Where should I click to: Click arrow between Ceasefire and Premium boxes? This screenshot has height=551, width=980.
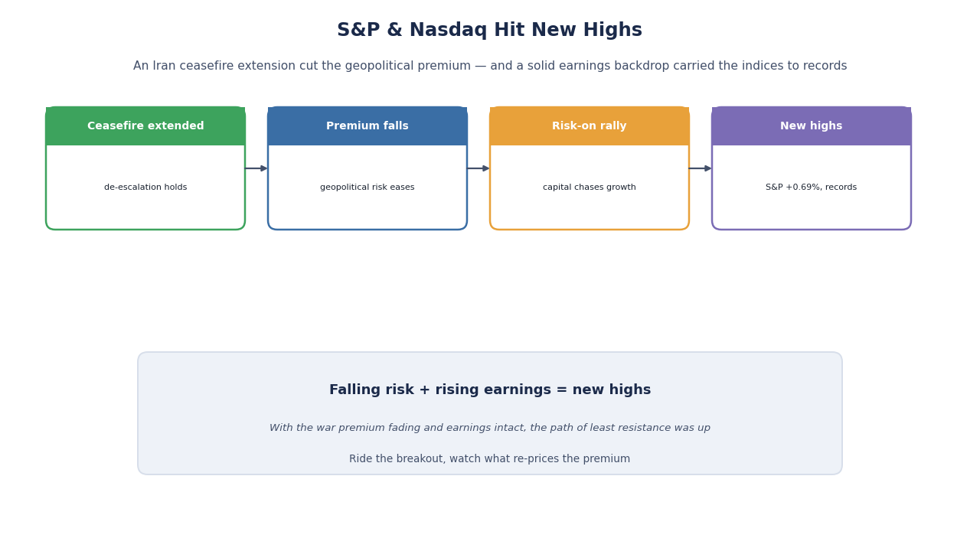pos(256,168)
